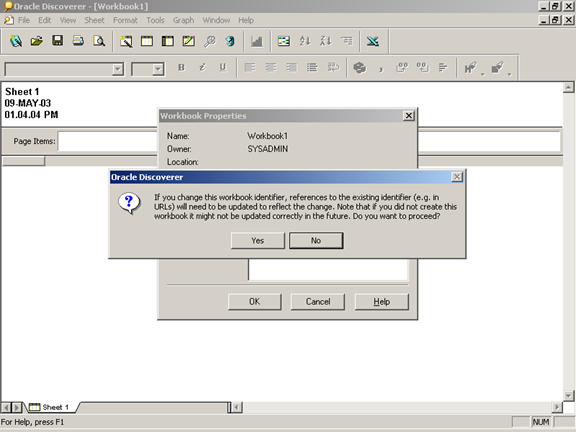This screenshot has height=432, width=576.
Task: Click the conditions toolbar icon after the graph icon
Action: click(x=284, y=41)
